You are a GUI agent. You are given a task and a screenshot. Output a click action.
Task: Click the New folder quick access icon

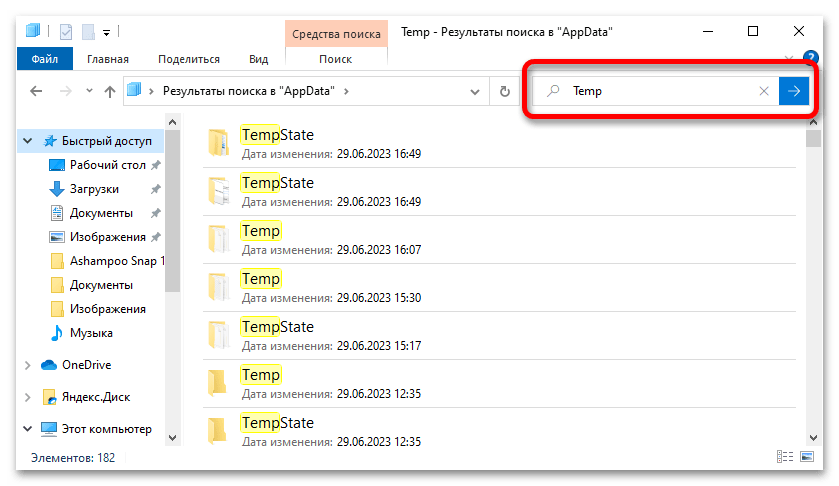(x=88, y=32)
